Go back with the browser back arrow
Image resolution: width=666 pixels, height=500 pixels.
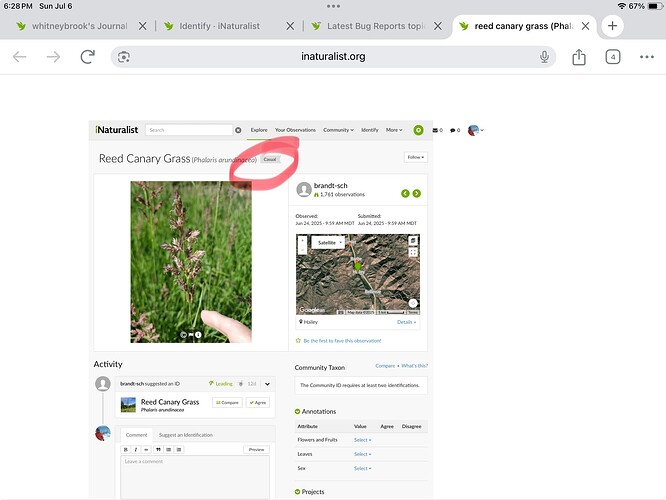[x=20, y=56]
